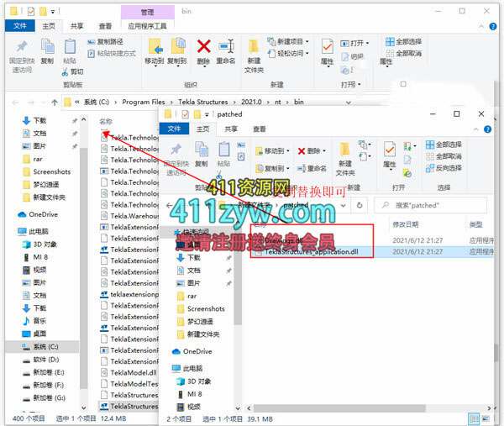Click the Properties icon in the patched window
504x426 pixels.
point(389,154)
